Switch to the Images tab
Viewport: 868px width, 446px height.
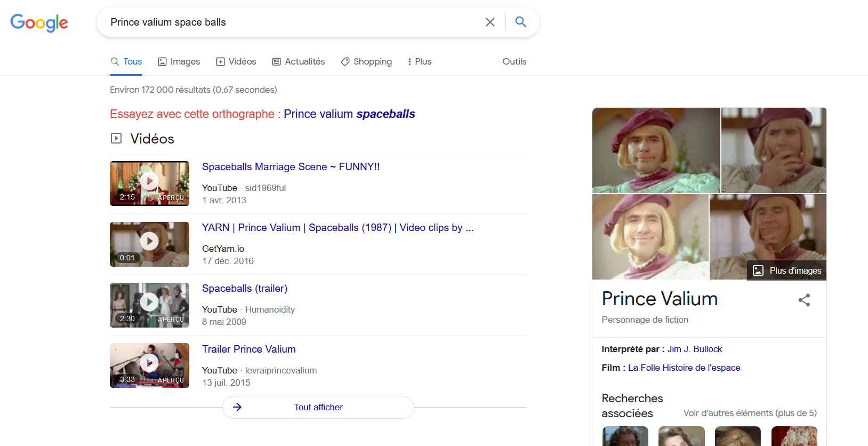pos(179,61)
